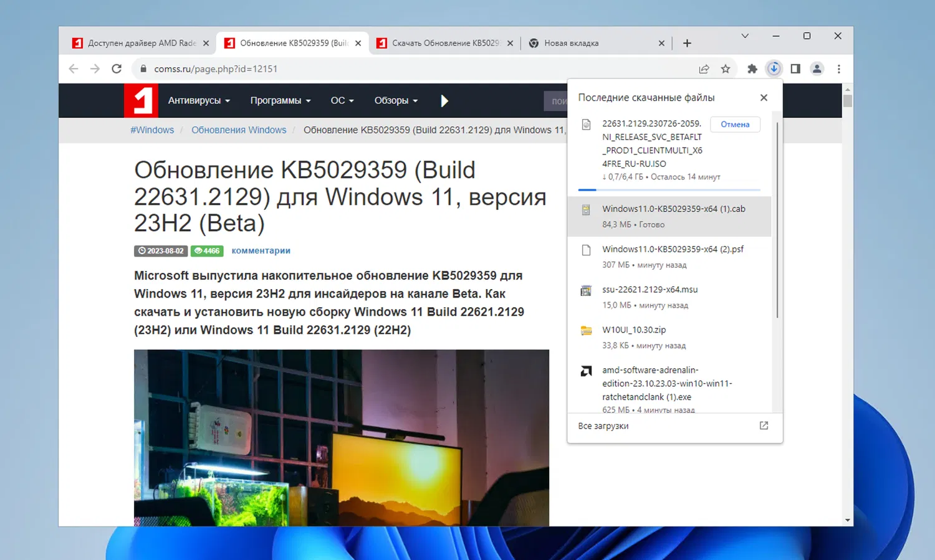Toggle the Chrome downloads toolbar icon

pyautogui.click(x=774, y=69)
